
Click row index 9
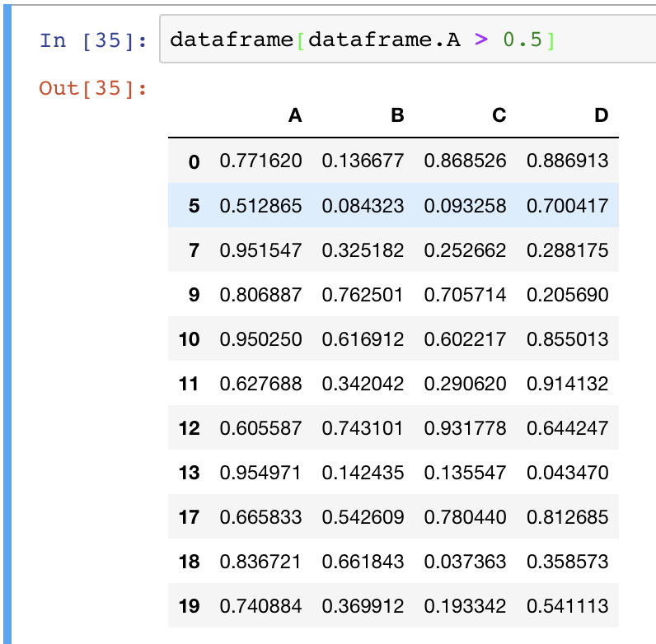point(194,295)
